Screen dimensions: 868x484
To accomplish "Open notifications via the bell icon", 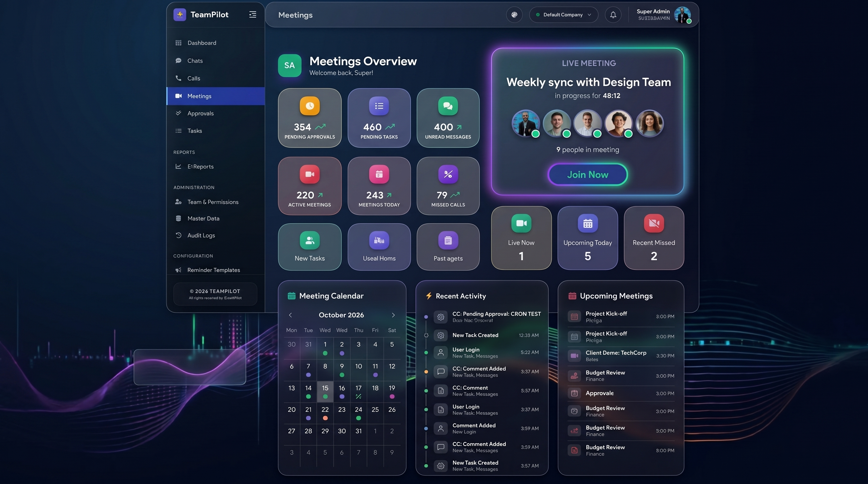I will (x=613, y=15).
